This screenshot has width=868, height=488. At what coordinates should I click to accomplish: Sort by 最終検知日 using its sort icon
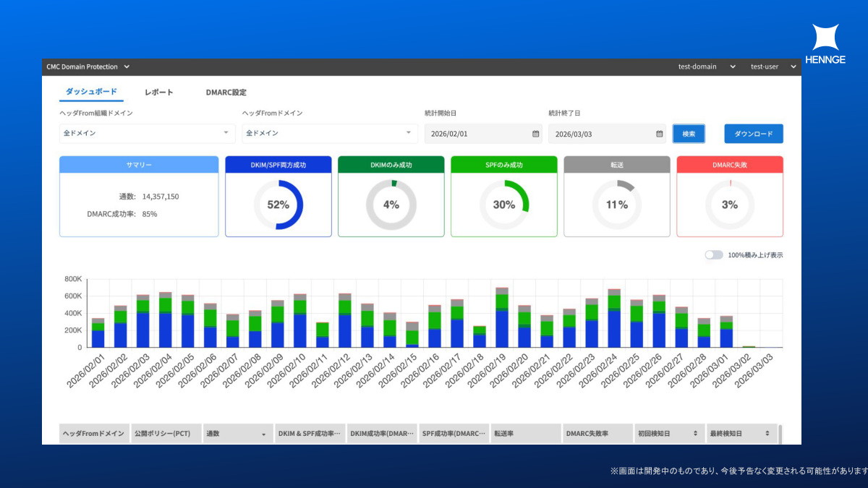(x=769, y=433)
